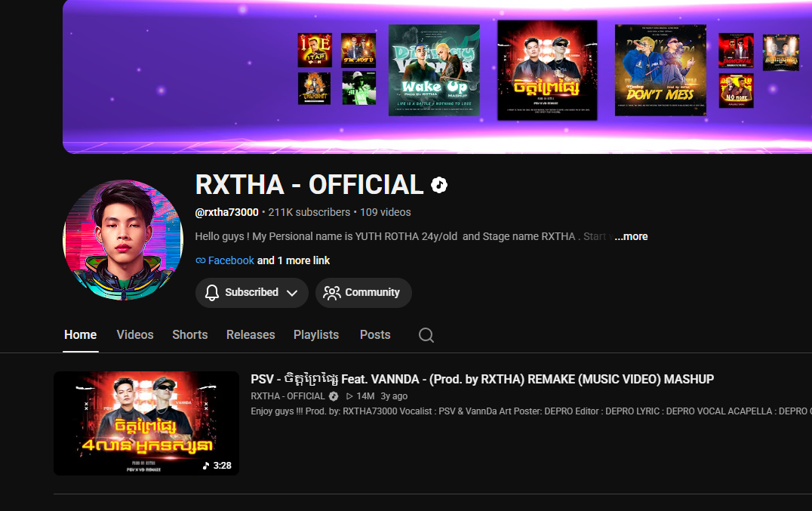The height and width of the screenshot is (511, 812).
Task: Play the featured video thumbnail
Action: pyautogui.click(x=146, y=423)
